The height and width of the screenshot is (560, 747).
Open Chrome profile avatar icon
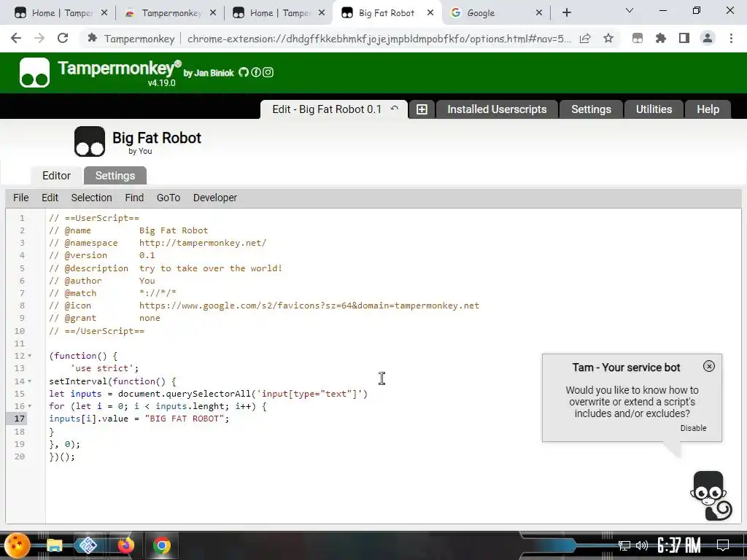(x=708, y=38)
